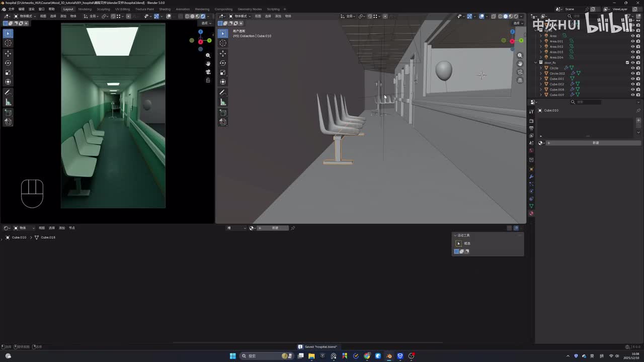Choose the Annotate tool in right viewport
The height and width of the screenshot is (362, 644).
[x=223, y=93]
